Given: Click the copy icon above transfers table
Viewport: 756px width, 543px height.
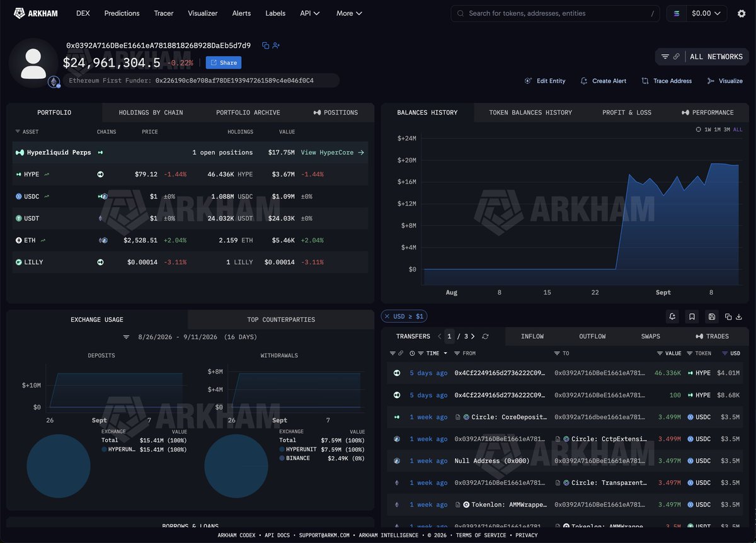Looking at the screenshot, I should 728,316.
